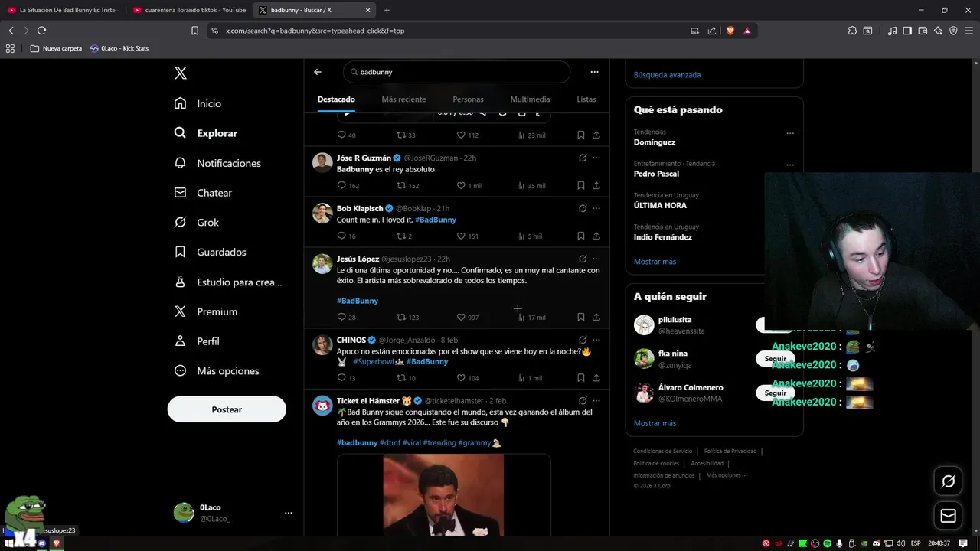Screen dimensions: 980x551
Task: Open Grok icon on Jóse R Guzmán post
Action: (x=583, y=158)
